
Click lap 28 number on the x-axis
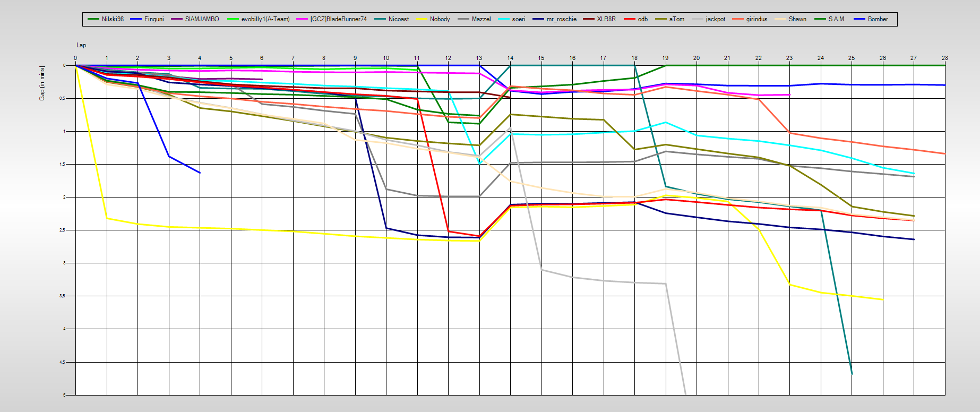click(x=944, y=58)
